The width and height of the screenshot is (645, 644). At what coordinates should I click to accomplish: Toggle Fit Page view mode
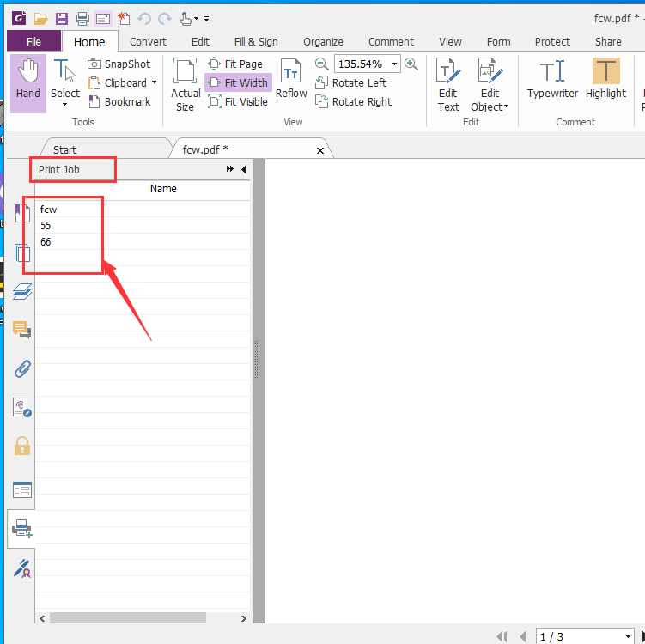(235, 64)
